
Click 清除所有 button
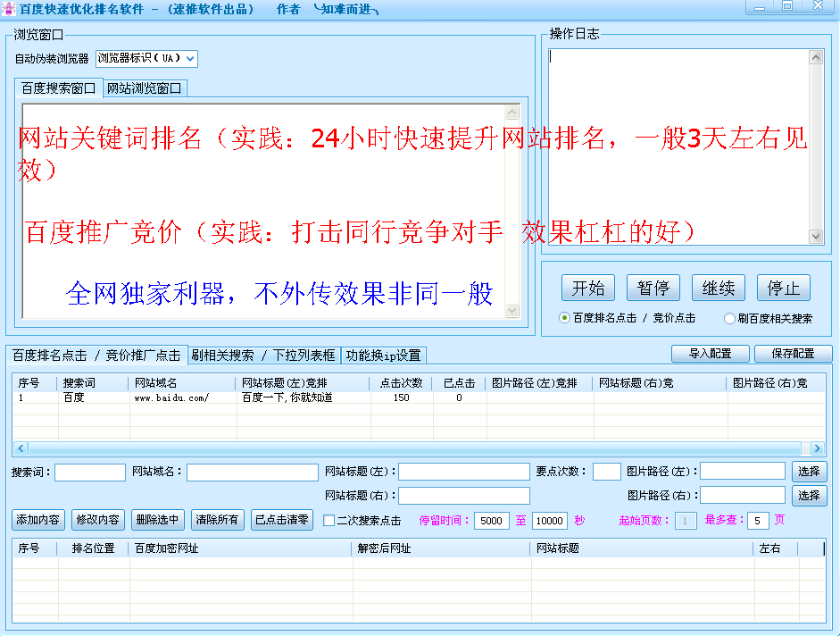pos(217,520)
